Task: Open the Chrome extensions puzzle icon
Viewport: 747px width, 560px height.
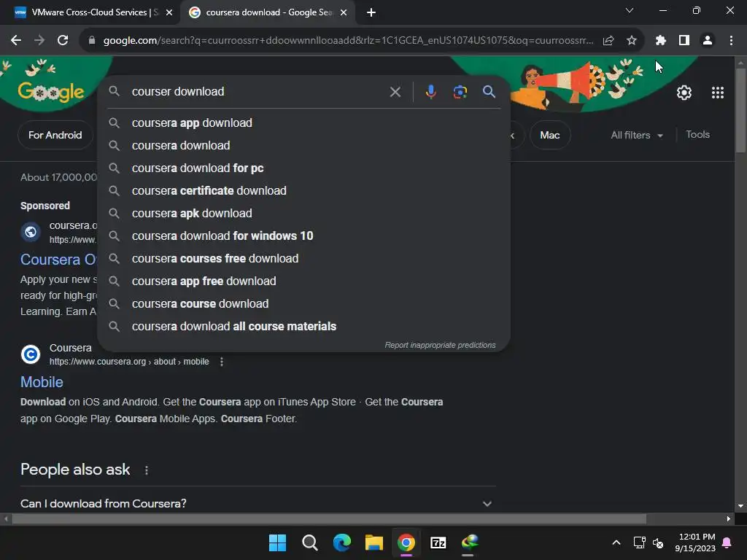Action: pos(660,41)
